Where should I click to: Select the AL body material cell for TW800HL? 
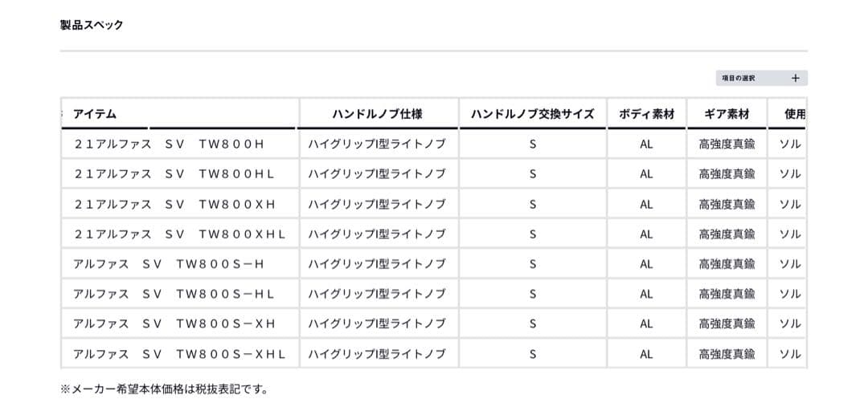click(646, 173)
